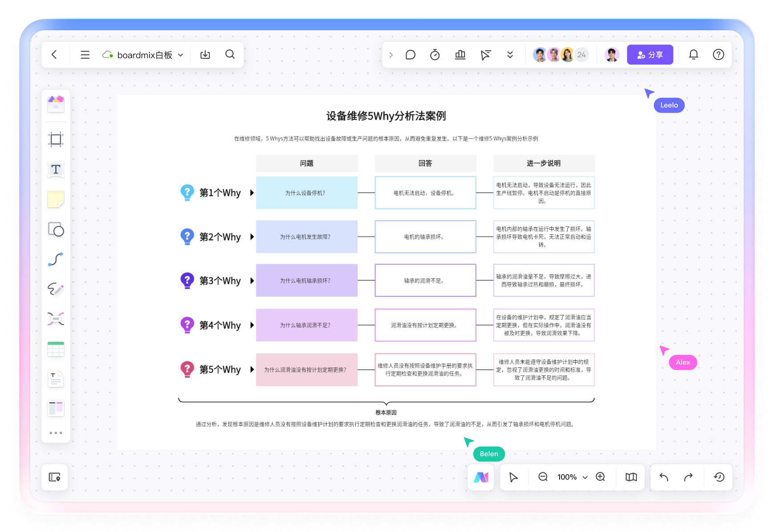Open the zoom percentage dropdown
The image size is (774, 532).
pos(585,477)
